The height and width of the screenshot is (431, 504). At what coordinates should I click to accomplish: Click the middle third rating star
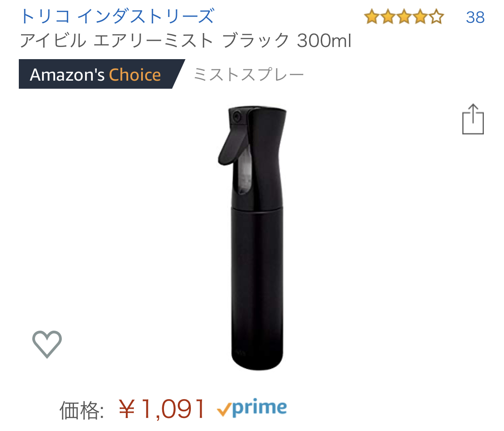tap(404, 17)
